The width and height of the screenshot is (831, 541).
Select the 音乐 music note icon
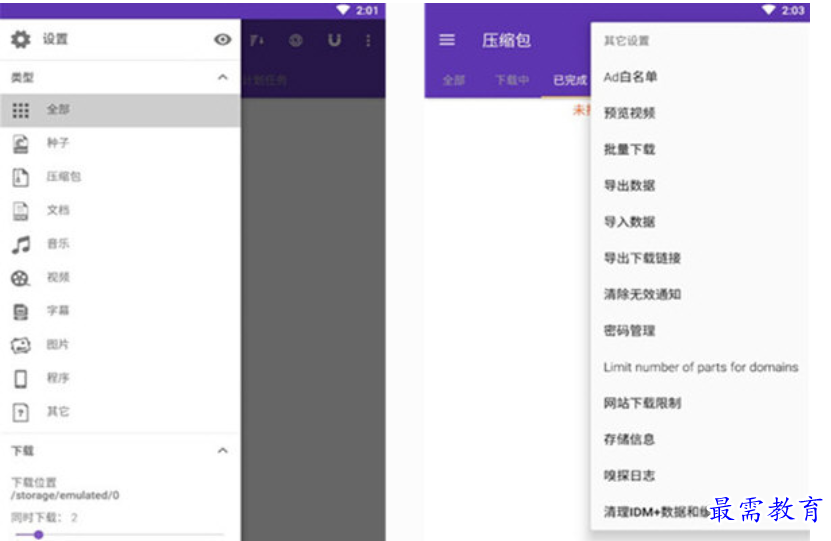pos(21,244)
